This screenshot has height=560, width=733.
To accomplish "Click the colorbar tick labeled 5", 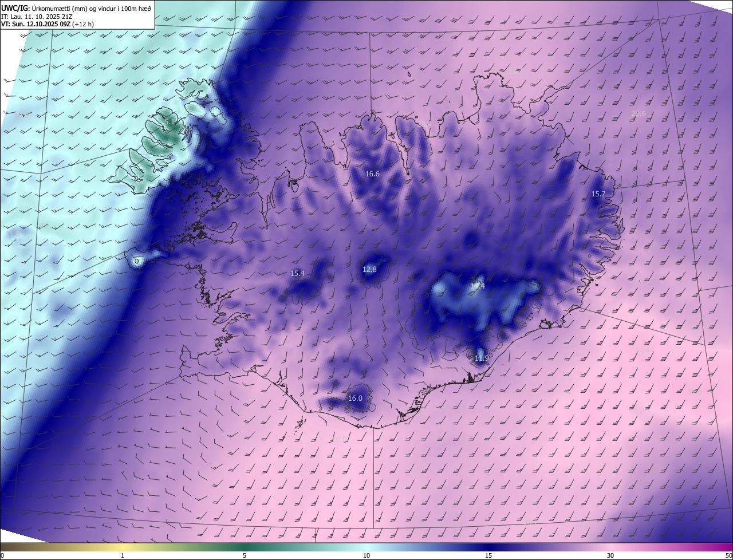I will pyautogui.click(x=245, y=555).
